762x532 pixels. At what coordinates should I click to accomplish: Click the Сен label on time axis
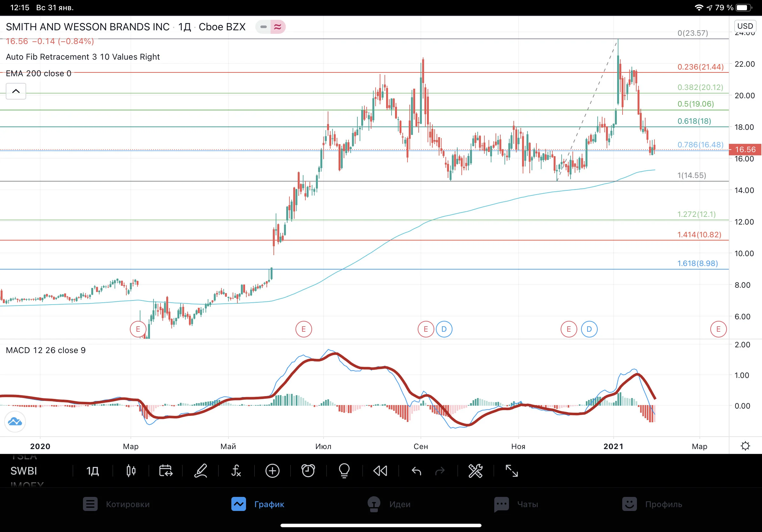(421, 447)
